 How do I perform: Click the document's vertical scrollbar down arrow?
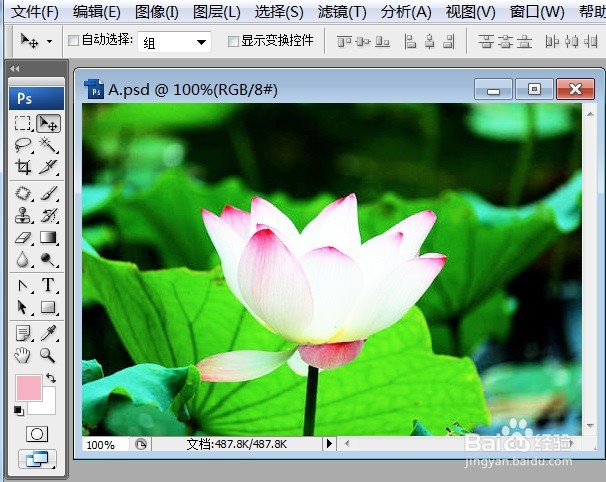(590, 425)
